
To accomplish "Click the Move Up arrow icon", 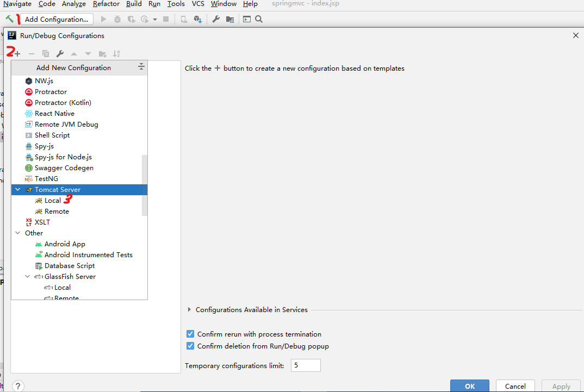I will [74, 54].
